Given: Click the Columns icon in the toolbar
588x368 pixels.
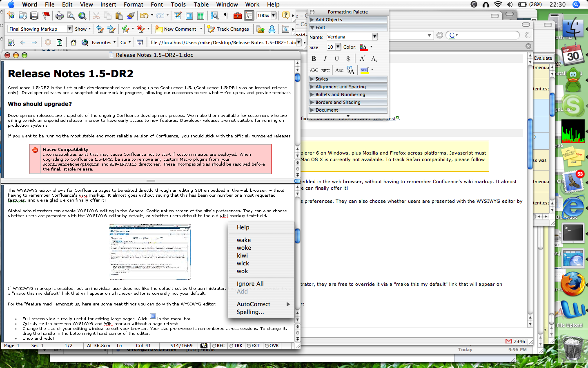Looking at the screenshot, I should (x=200, y=16).
